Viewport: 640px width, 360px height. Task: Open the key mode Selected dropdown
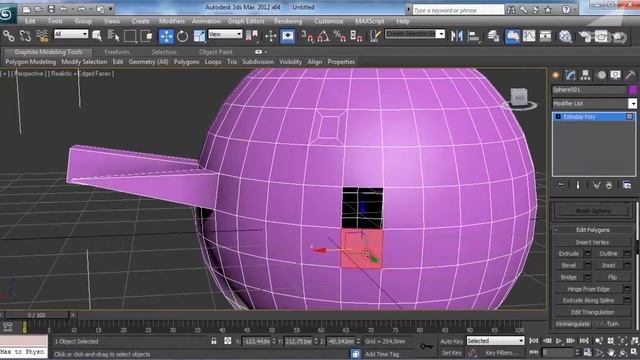click(x=495, y=340)
